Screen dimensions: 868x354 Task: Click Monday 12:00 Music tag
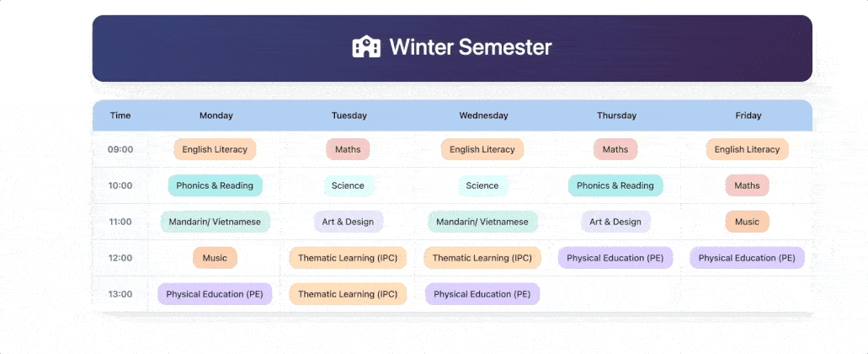215,258
